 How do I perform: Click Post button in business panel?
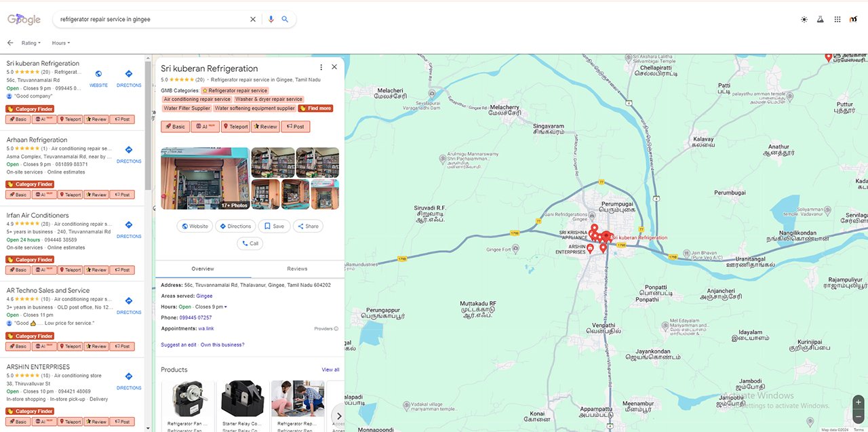click(295, 126)
